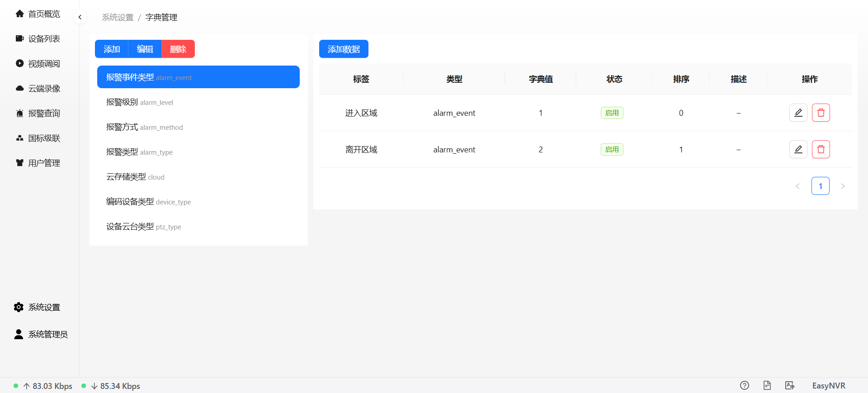Viewport: 868px width, 393px height.
Task: Click the 排序 column header
Action: [681, 79]
